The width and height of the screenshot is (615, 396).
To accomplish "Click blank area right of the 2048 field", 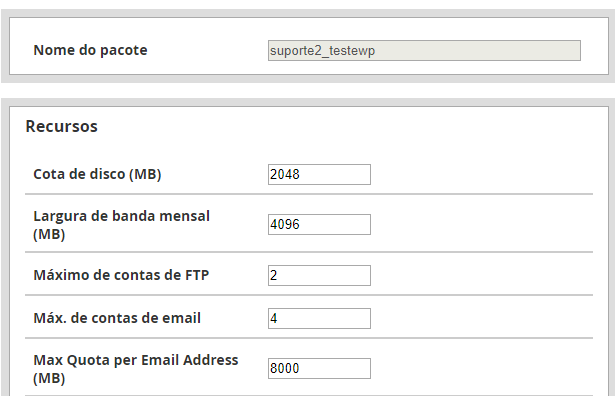I will 482,174.
